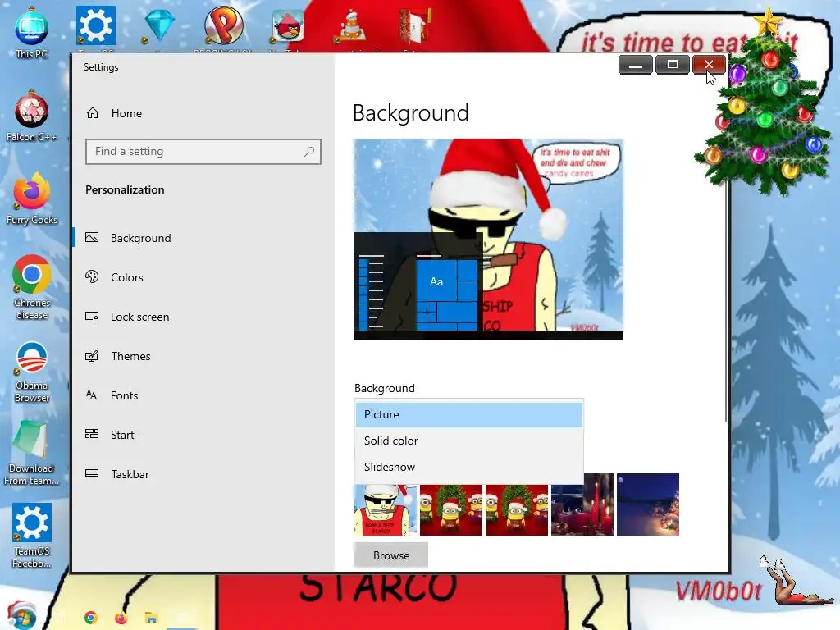This screenshot has height=630, width=840.
Task: Open the blue diamond desktop shortcut
Action: click(x=159, y=25)
